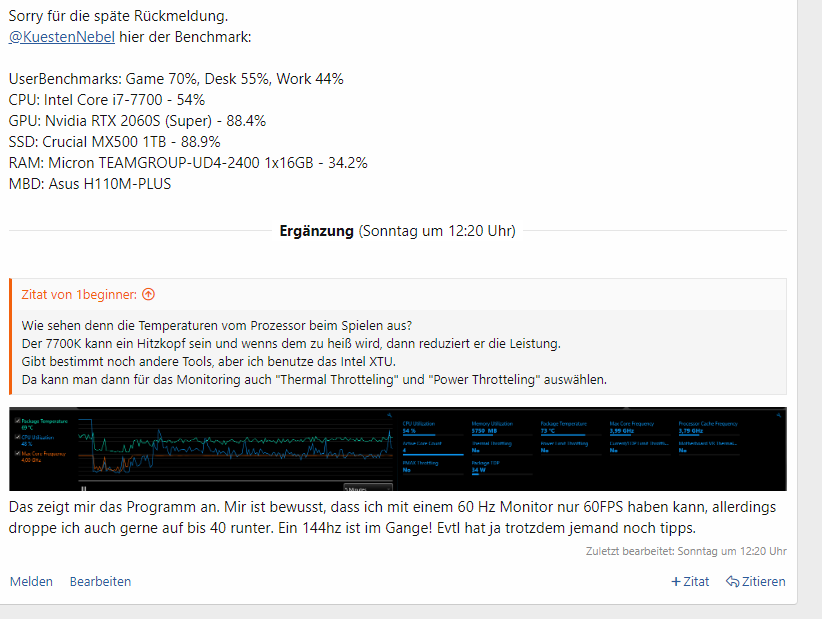This screenshot has width=822, height=619.
Task: Click the 'Zuletzt bearbeitet' timestamp
Action: [x=686, y=551]
